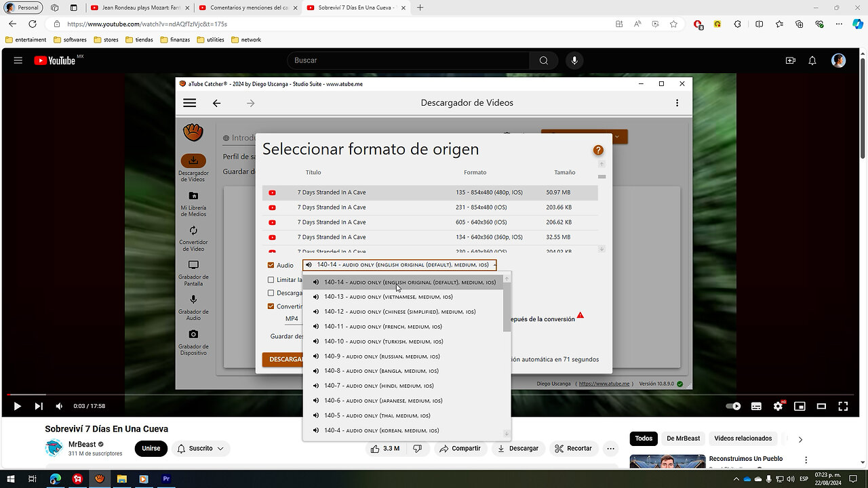Open YouTube notifications bell
The image size is (868, 488).
coord(812,60)
